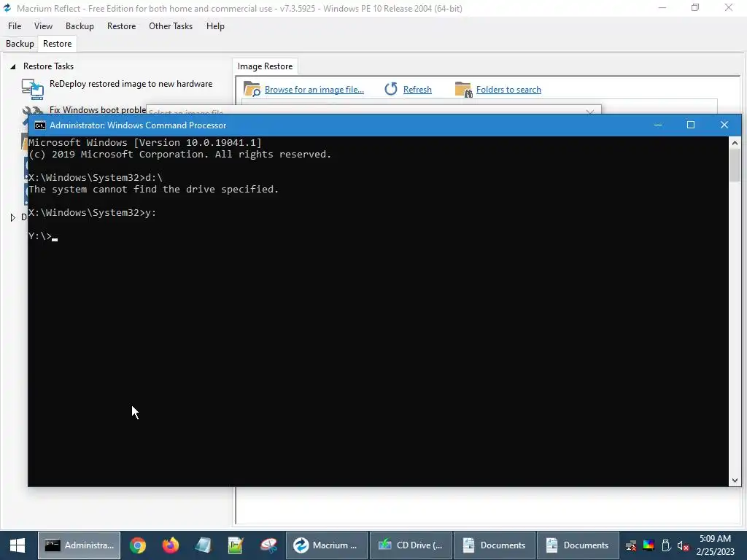Open ReDeploy restored image to new hardware

131,84
